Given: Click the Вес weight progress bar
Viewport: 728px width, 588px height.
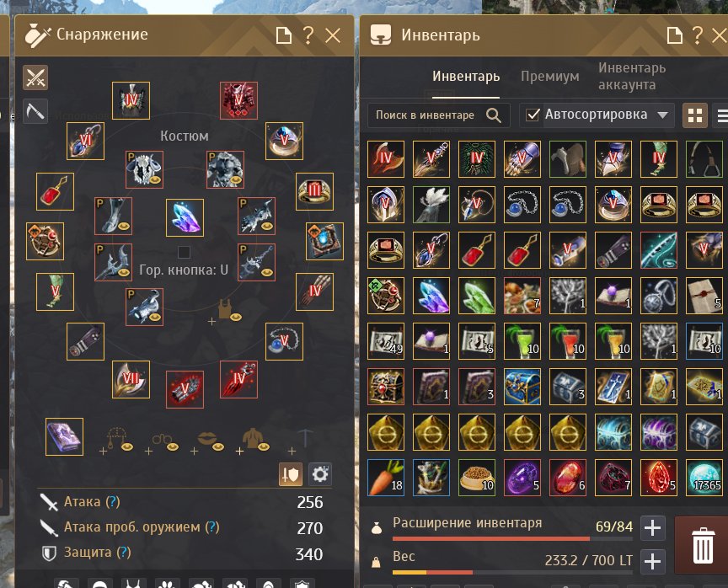Looking at the screenshot, I should 512,572.
